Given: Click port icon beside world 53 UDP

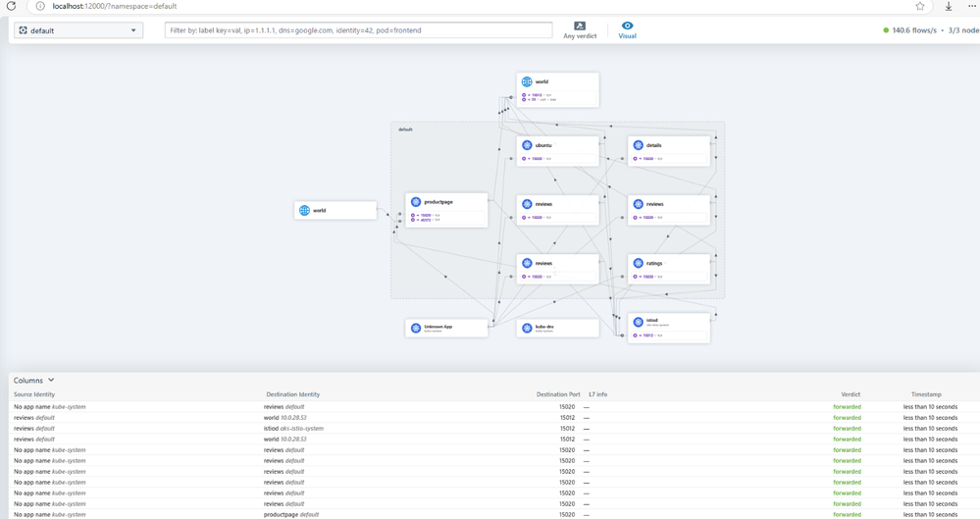Looking at the screenshot, I should pyautogui.click(x=524, y=99).
